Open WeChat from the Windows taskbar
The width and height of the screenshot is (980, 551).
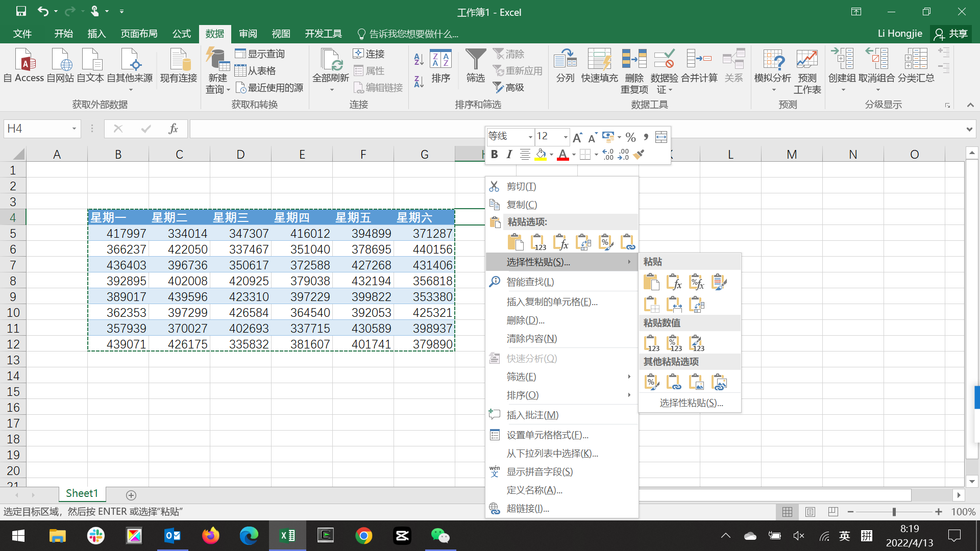tap(440, 536)
